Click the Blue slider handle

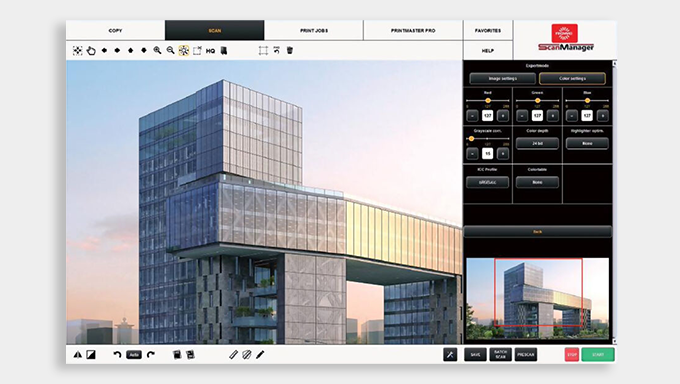click(x=588, y=101)
